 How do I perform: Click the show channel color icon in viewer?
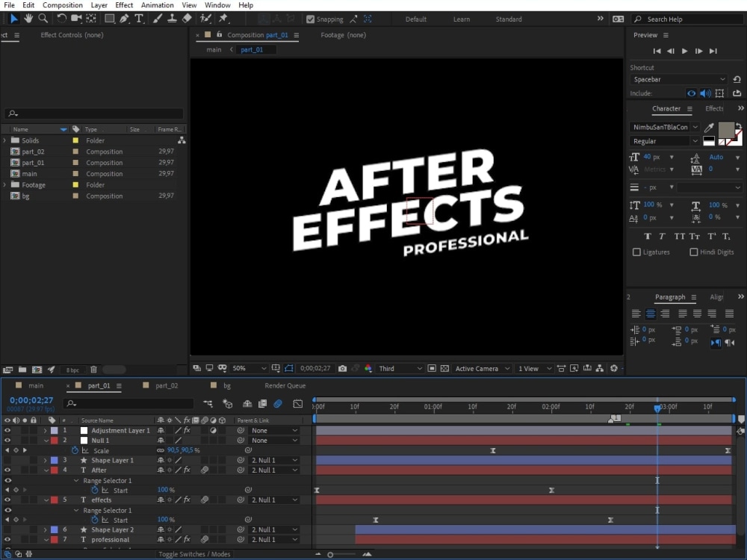[368, 369]
